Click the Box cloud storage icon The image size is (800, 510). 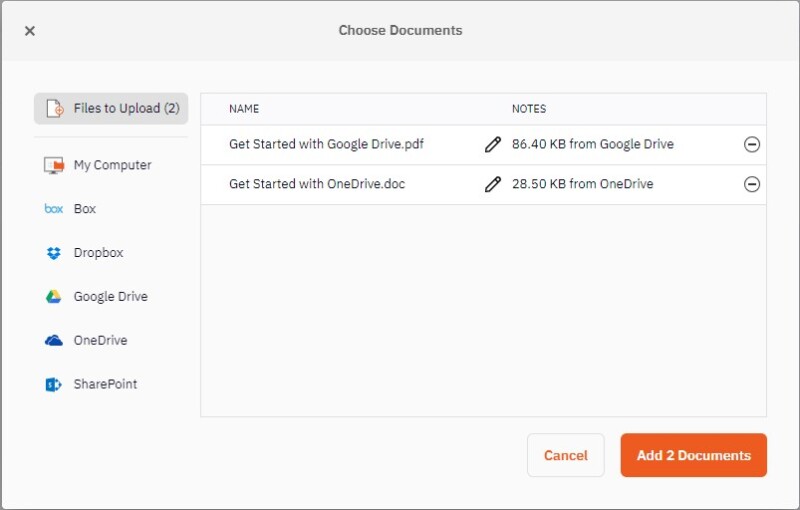coord(54,209)
